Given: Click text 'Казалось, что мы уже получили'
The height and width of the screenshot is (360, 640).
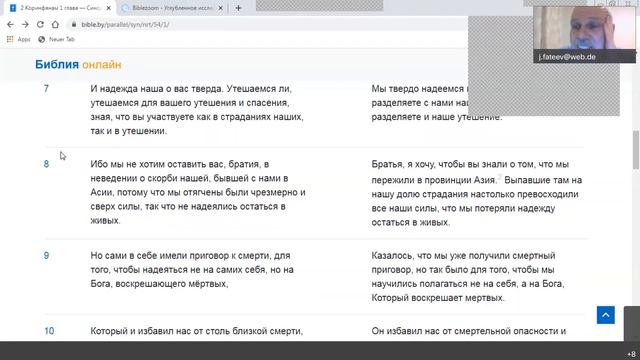Looking at the screenshot, I should (x=440, y=256).
